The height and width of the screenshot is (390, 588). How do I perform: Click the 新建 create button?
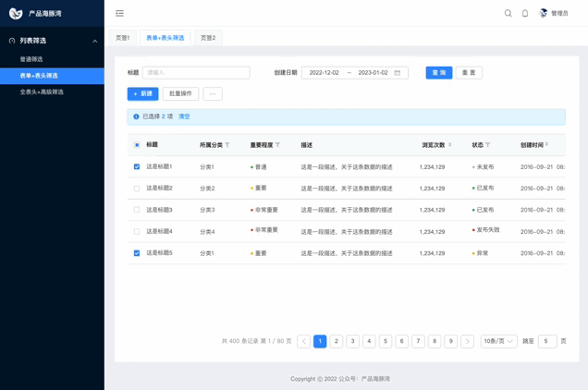coord(143,93)
